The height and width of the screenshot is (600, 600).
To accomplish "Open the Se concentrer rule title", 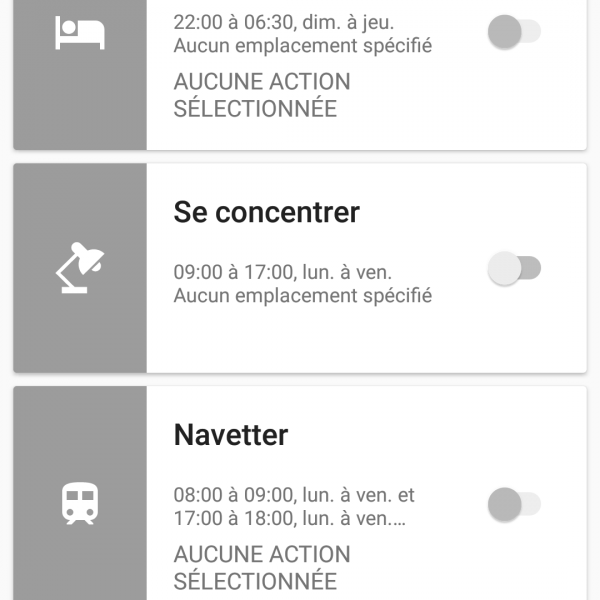I will tap(266, 212).
